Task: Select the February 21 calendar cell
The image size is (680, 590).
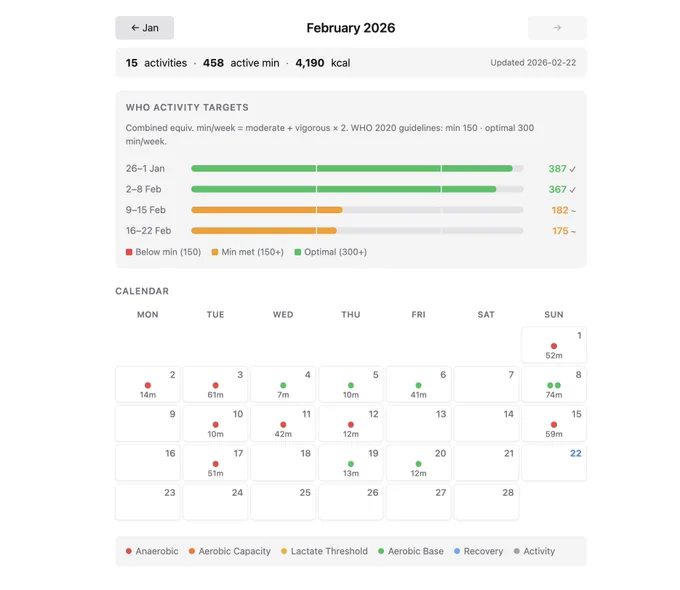Action: click(x=486, y=463)
